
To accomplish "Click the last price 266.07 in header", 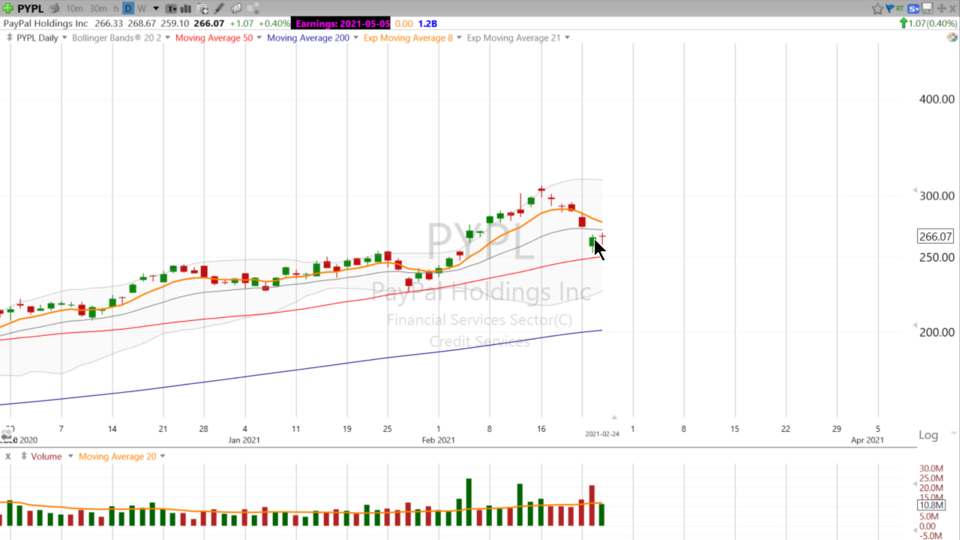I will (209, 23).
